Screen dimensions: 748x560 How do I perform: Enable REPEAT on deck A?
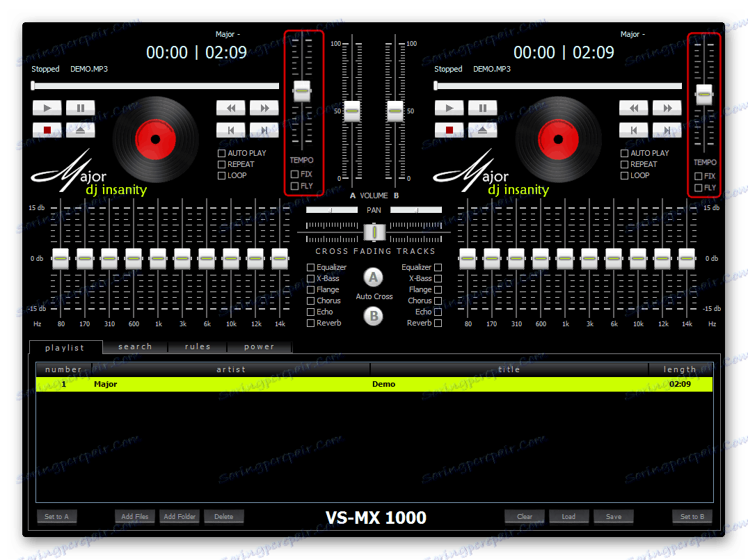point(221,164)
